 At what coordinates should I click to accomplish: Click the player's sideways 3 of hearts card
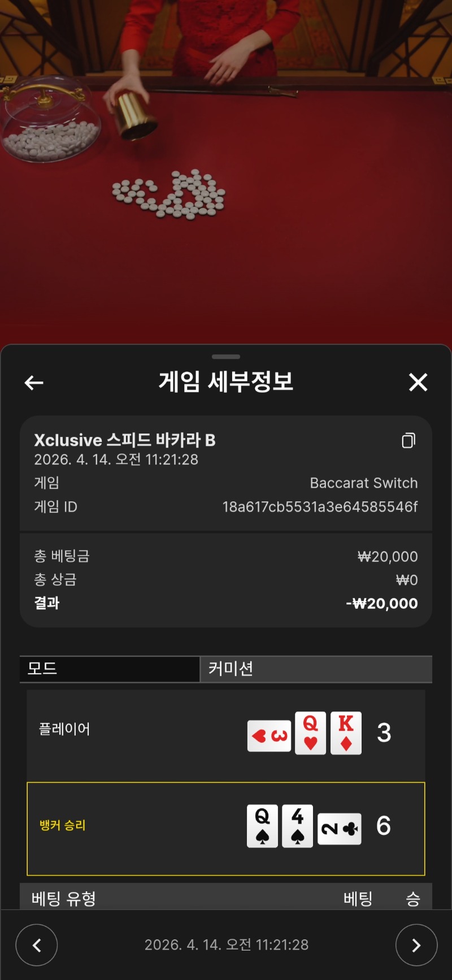point(270,736)
